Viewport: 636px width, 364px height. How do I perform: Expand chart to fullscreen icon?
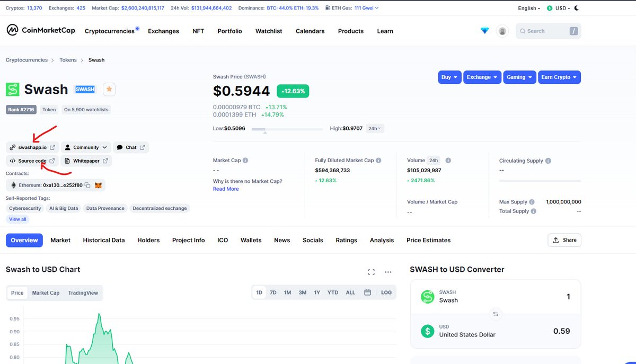coord(371,272)
